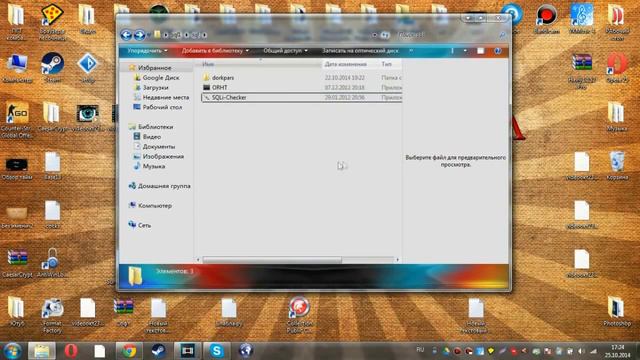Select Сеть in navigation pane

point(144,225)
